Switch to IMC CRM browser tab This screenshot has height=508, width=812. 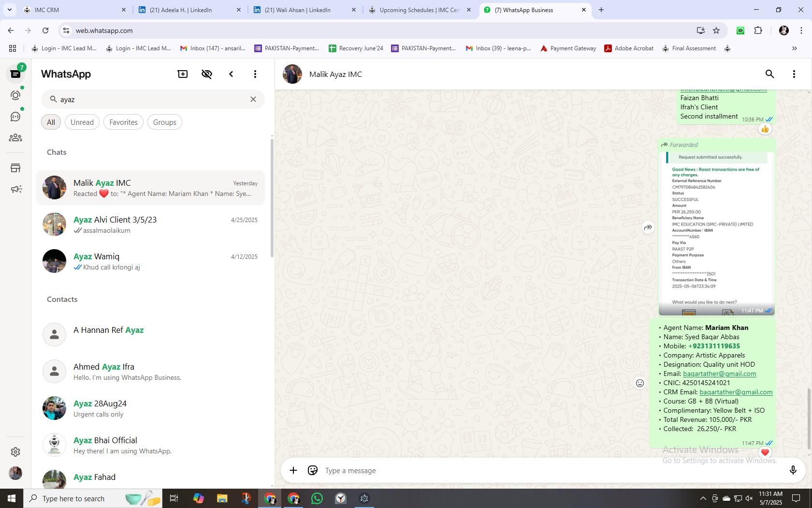click(75, 10)
